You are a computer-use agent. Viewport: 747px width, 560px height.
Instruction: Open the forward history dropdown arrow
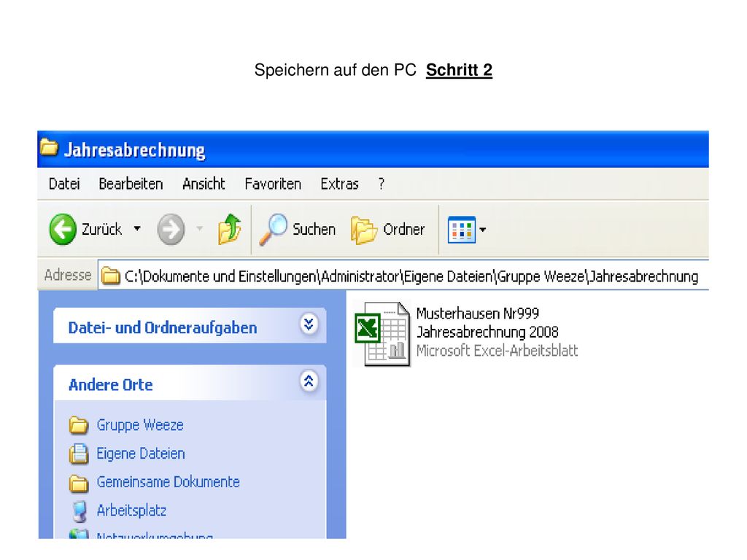pos(200,228)
